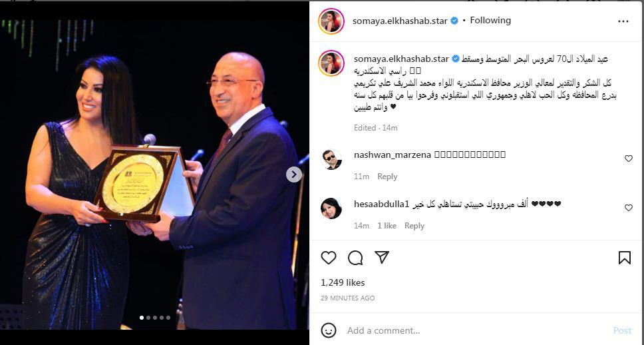The height and width of the screenshot is (345, 644).
Task: Reply to hesaabdulla1's comment
Action: click(414, 226)
